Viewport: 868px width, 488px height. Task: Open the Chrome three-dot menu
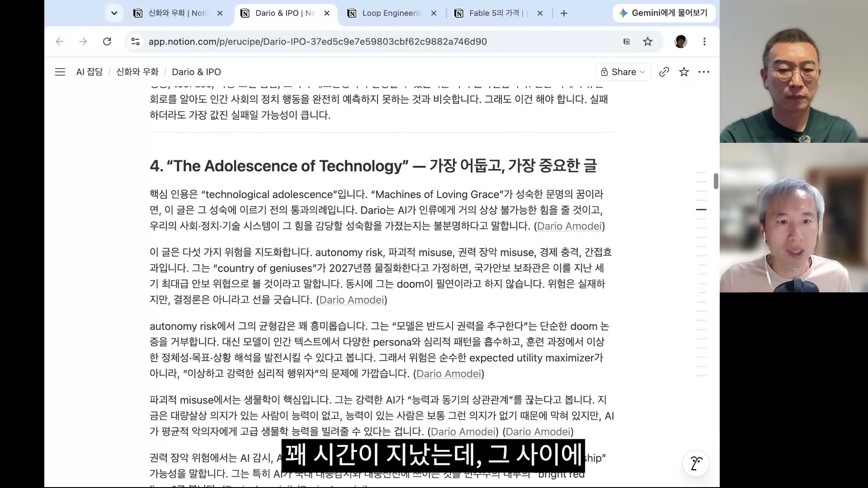(x=704, y=42)
